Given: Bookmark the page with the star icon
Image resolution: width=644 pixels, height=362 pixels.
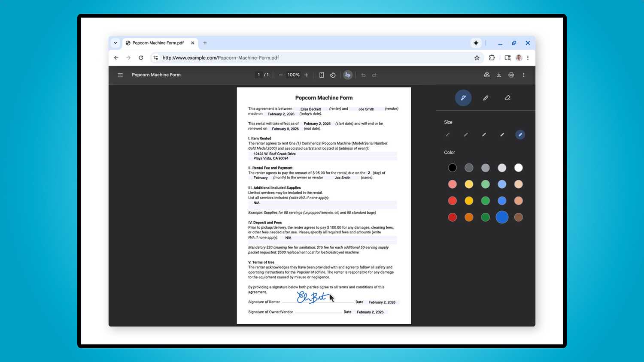Looking at the screenshot, I should 477,57.
